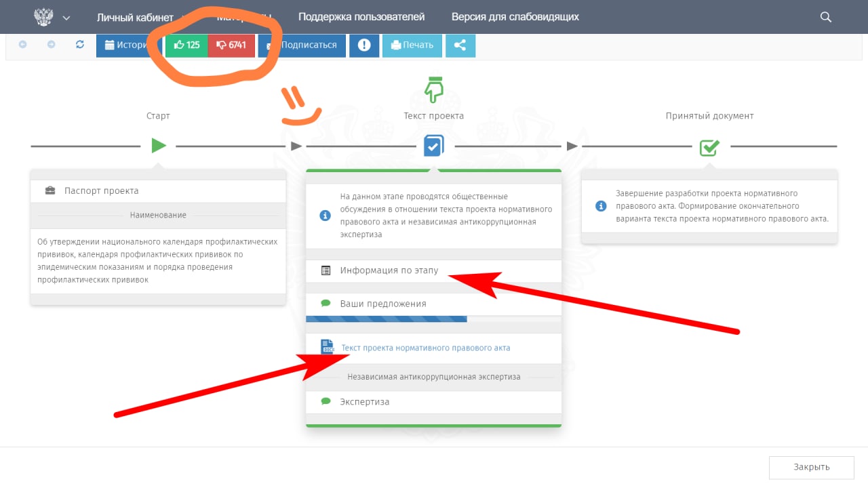
Task: Vote thumbs down with 6741 dislikes
Action: click(231, 45)
